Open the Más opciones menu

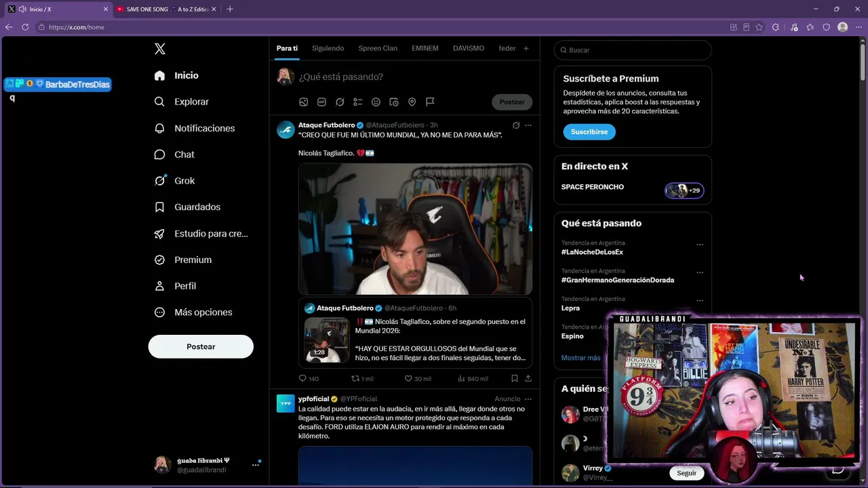coord(193,312)
